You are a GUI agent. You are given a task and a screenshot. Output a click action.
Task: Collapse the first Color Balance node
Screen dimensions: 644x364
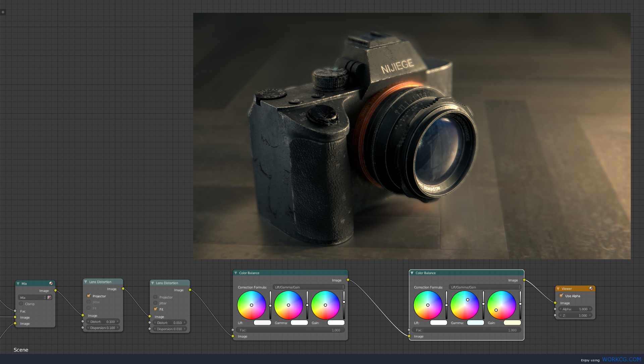tap(235, 273)
